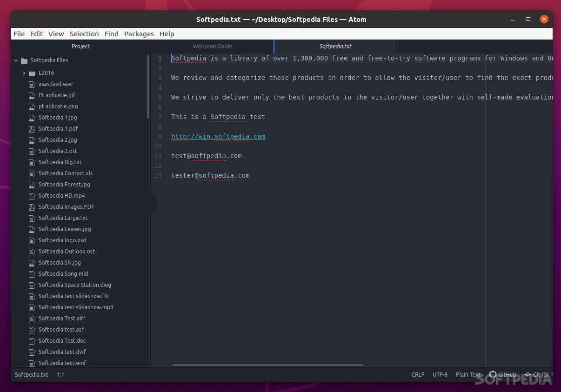This screenshot has height=392, width=561.
Task: Click the tree view dock collapse handle
Action: (154, 204)
